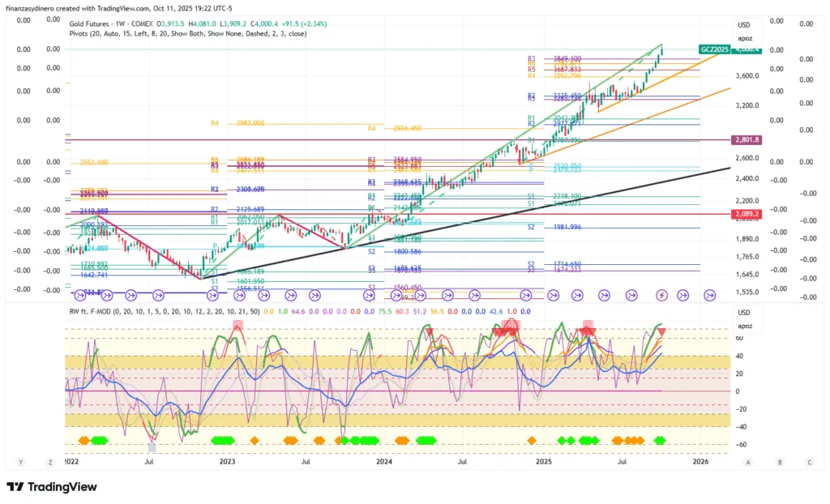Select the C scale letter button
830x504 pixels.
809,462
